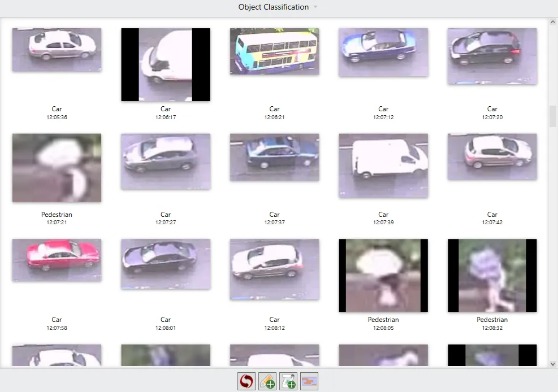Select the silver hatchback thumbnail at 12:07:42
This screenshot has height=392, width=558.
pos(492,156)
